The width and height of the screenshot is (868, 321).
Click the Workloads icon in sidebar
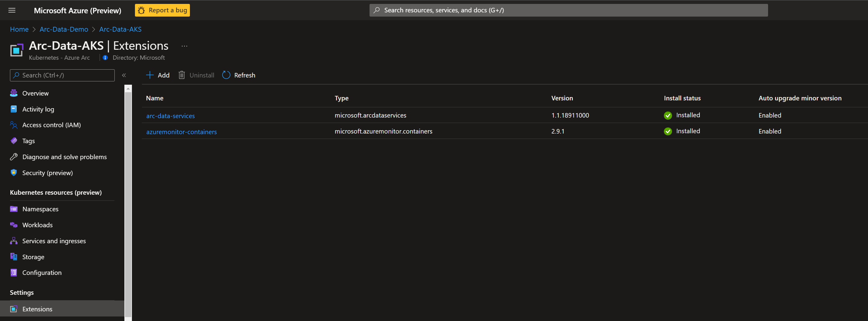(14, 225)
